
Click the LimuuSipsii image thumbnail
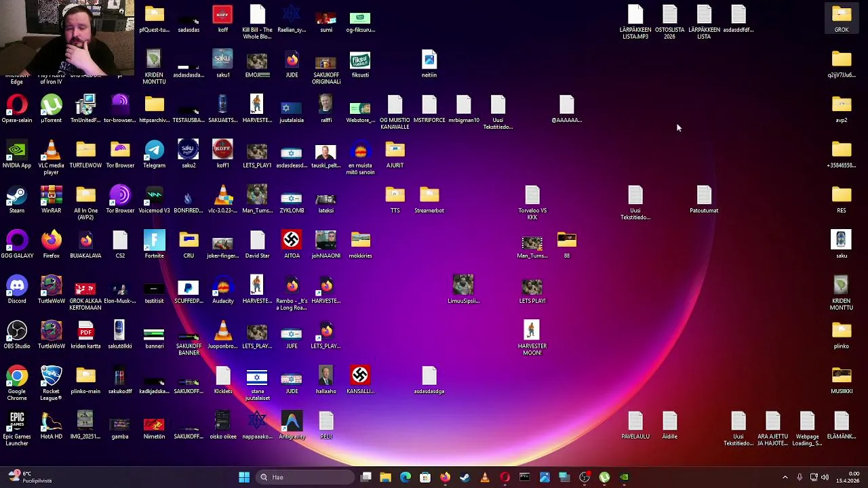[464, 289]
